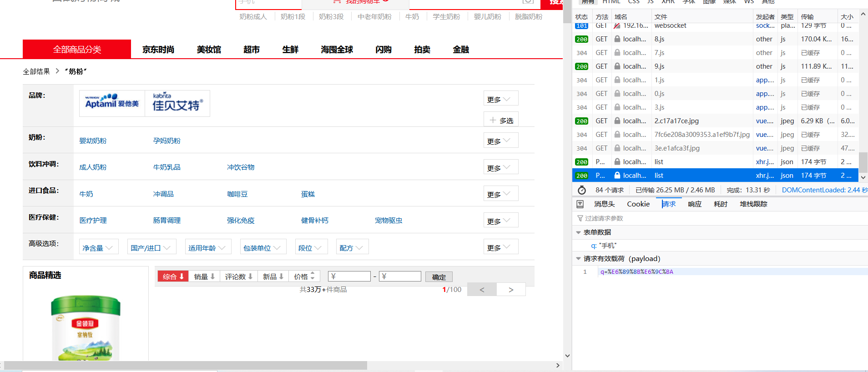Screen dimensions: 868x372
Task: Expand 更多 in the 高级选项 row
Action: click(x=500, y=247)
